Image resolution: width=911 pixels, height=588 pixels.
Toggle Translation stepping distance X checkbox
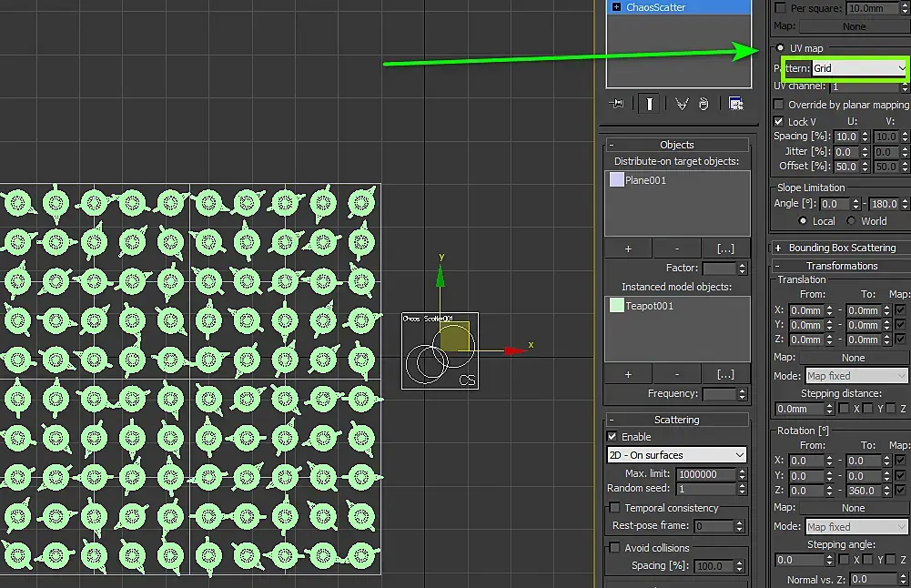(845, 409)
